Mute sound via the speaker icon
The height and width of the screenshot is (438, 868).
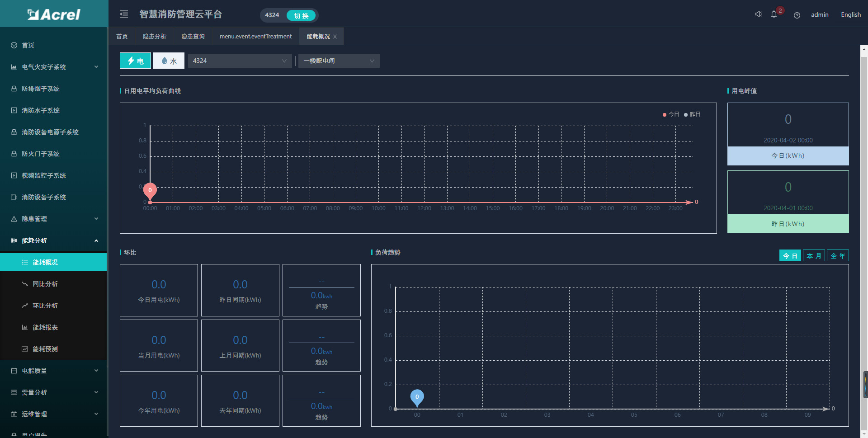pos(758,14)
